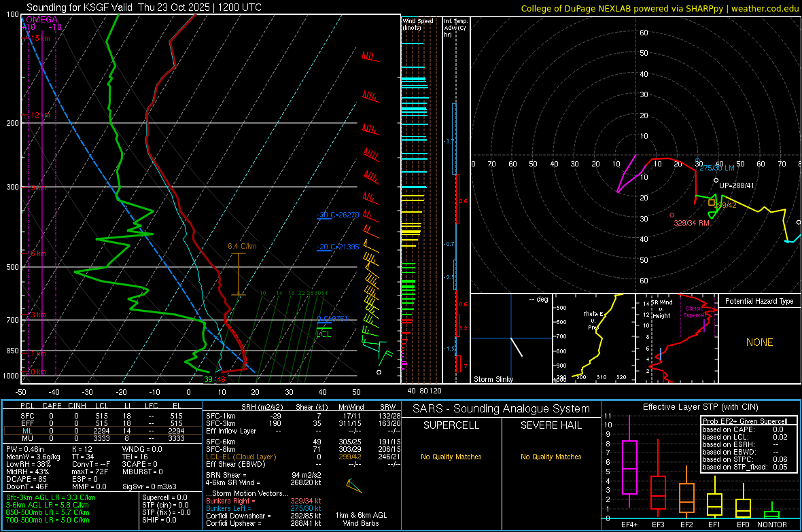The image size is (802, 532).
Task: Click the 275/30 LM hodograph label
Action: pyautogui.click(x=717, y=168)
